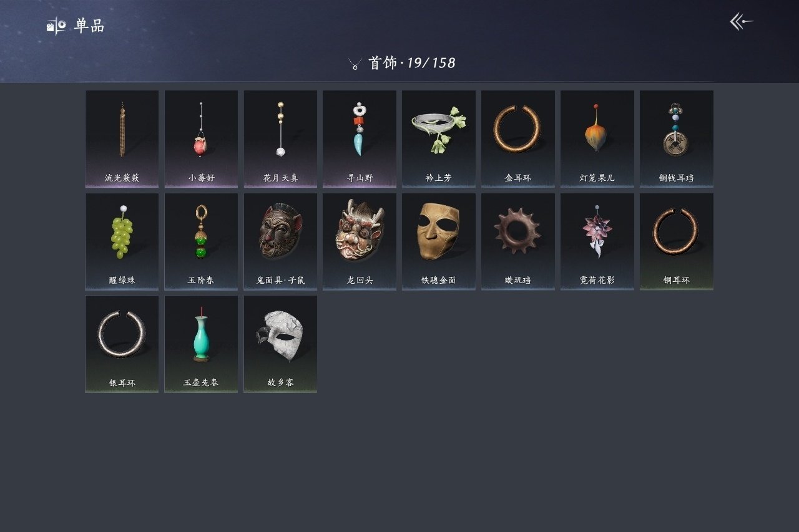Choose the 玉阶春 jade earring

[201, 241]
